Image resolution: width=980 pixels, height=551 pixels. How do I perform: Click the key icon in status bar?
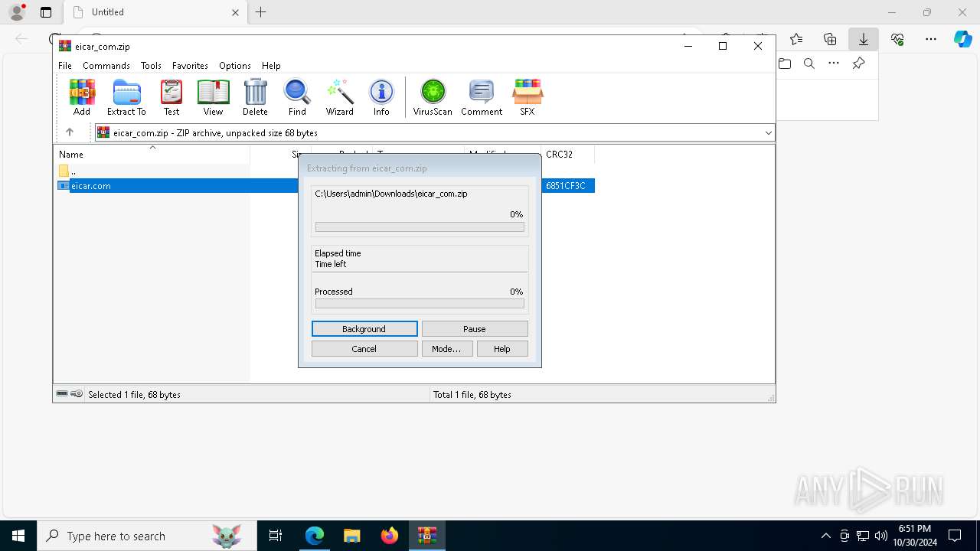click(77, 394)
